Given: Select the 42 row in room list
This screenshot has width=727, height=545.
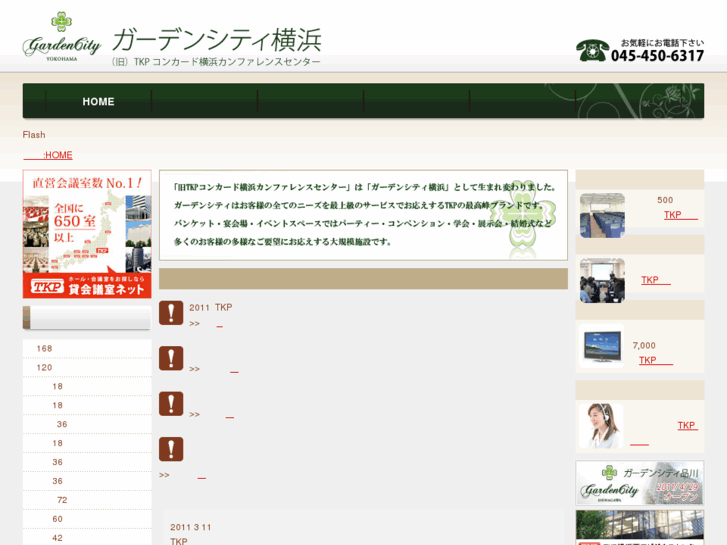Looking at the screenshot, I should (87, 538).
